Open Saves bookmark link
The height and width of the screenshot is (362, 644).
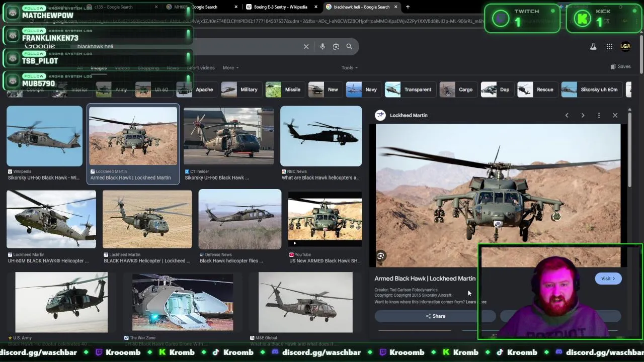[x=620, y=66]
